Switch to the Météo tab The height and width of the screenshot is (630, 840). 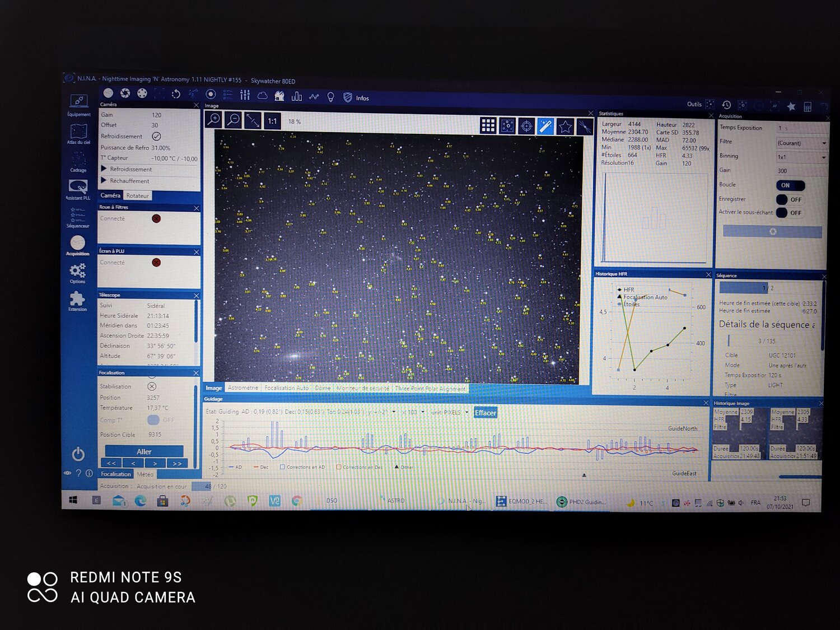click(145, 474)
